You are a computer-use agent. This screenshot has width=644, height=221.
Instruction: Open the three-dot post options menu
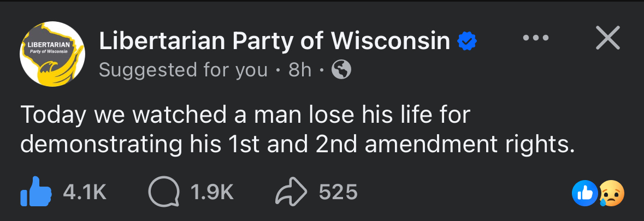coord(536,39)
